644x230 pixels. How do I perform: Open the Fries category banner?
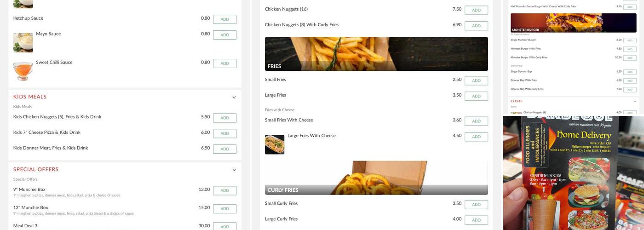pyautogui.click(x=376, y=54)
